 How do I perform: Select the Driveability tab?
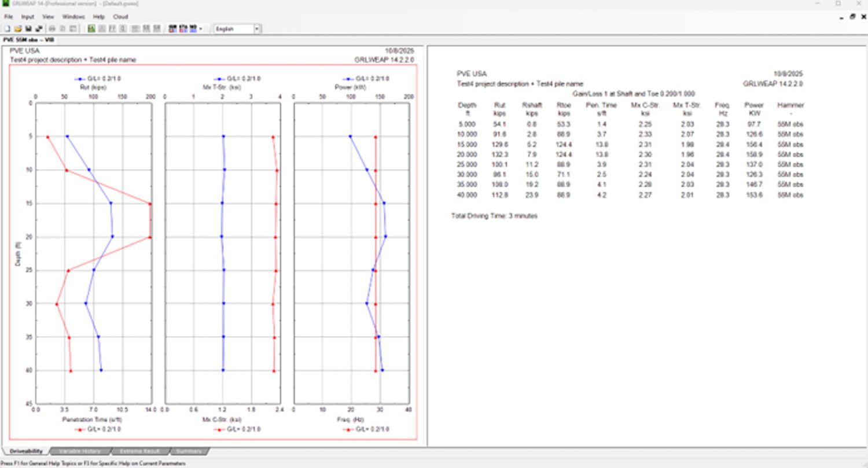pos(26,451)
